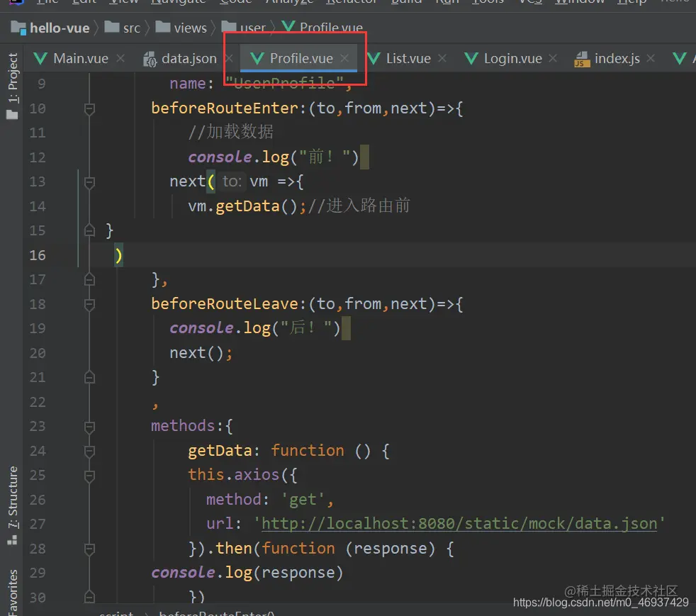The image size is (696, 616).
Task: Click fold end marker on line 30
Action: click(89, 598)
